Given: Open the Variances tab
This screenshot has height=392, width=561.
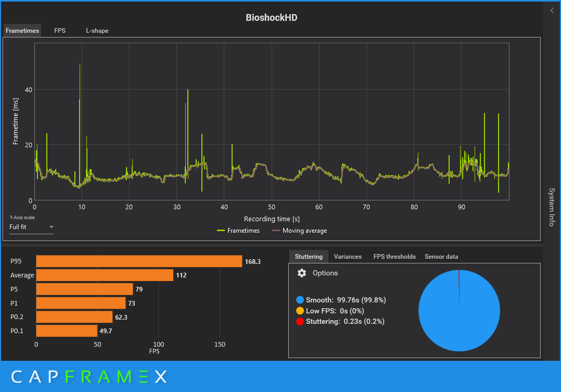Looking at the screenshot, I should tap(348, 257).
